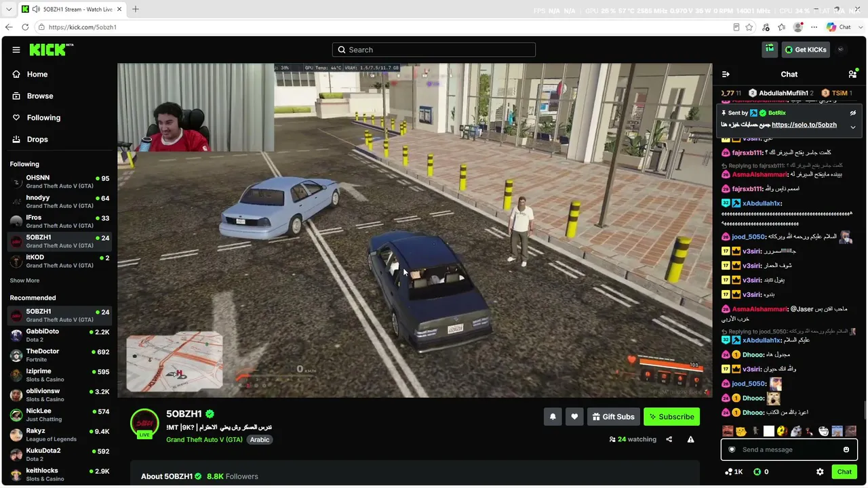Subscribe to 5OBZH1

[x=671, y=417]
